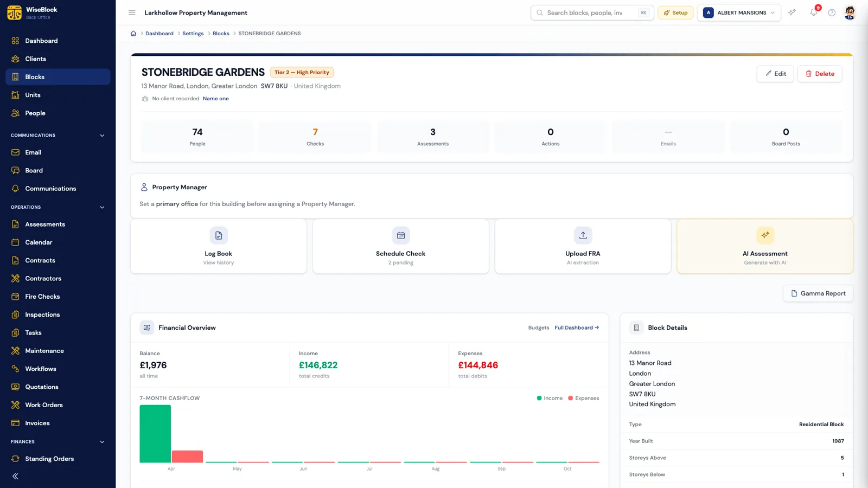Delete the Stonebridge Gardens block
Screen dimensions: 868x488
[x=820, y=74]
